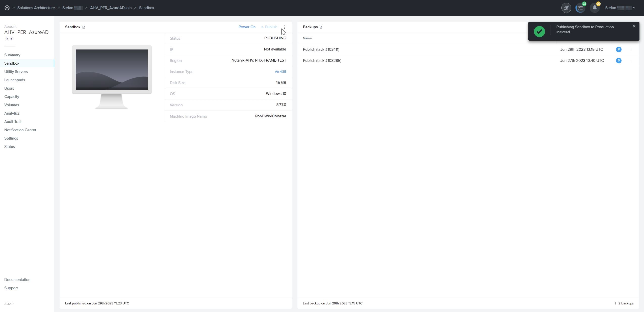
Task: Open the kebab menu for Publish task #103411
Action: coord(631,49)
